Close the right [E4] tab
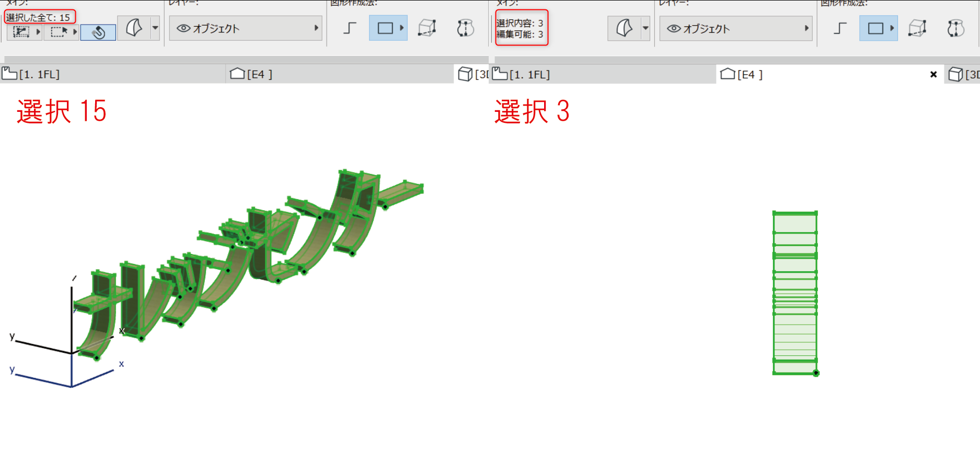Screen dimensions: 980x461 click(x=933, y=75)
